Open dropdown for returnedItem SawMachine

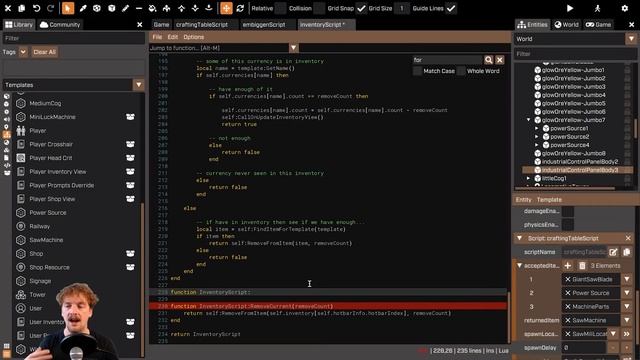tap(627, 320)
